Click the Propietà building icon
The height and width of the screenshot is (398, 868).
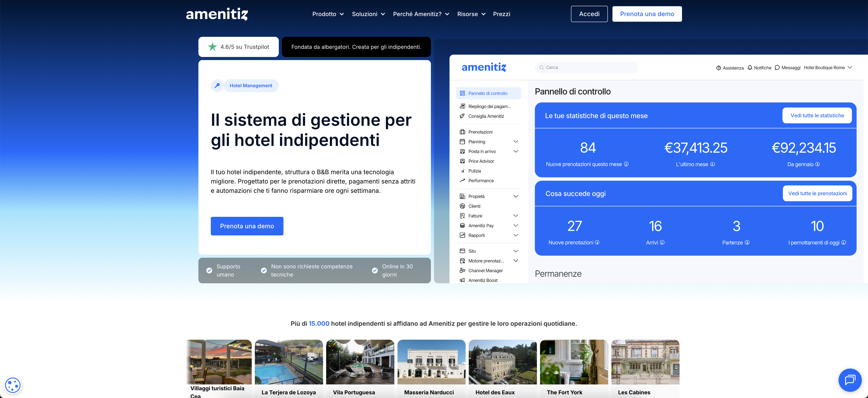pyautogui.click(x=462, y=196)
